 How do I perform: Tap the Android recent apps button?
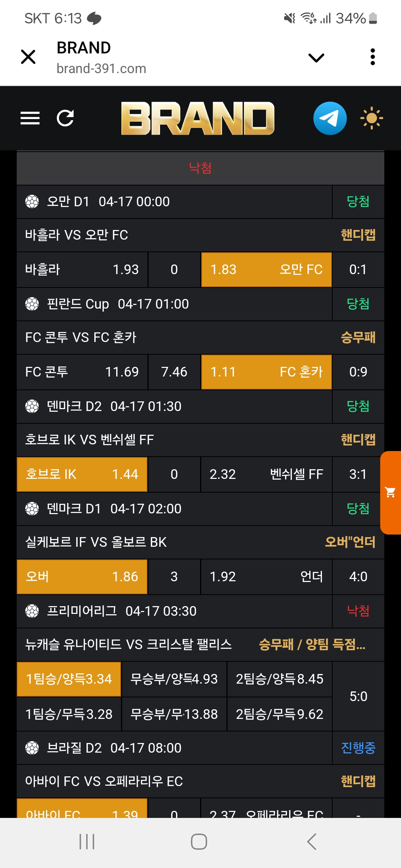pos(87,842)
